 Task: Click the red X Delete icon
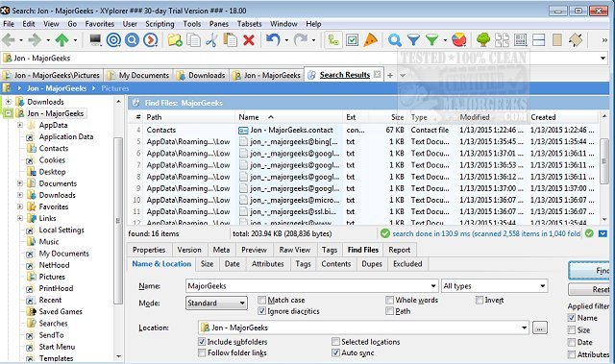pyautogui.click(x=249, y=40)
